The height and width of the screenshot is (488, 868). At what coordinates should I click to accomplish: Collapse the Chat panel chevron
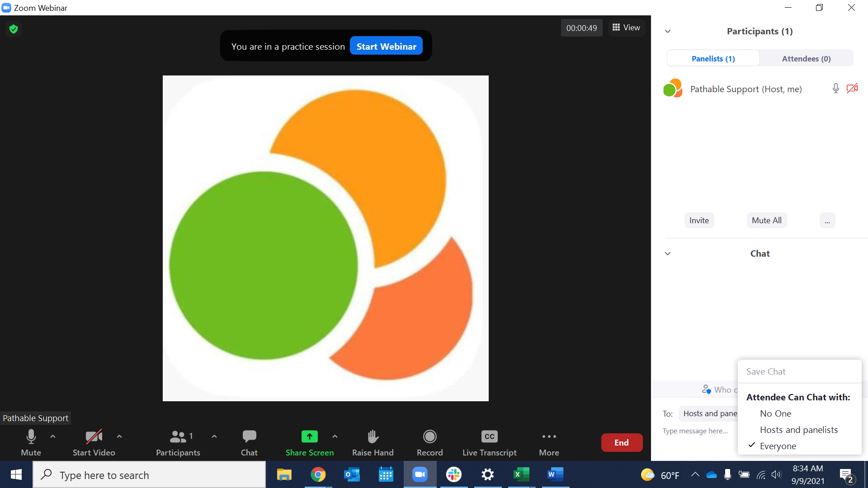coord(668,253)
